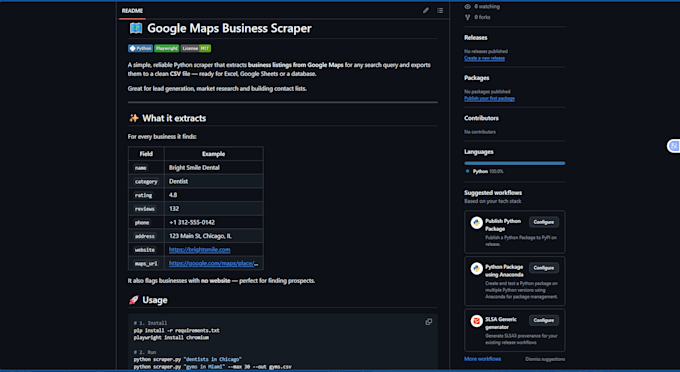680x372 pixels.
Task: Click the License MIT badge
Action: pos(196,49)
